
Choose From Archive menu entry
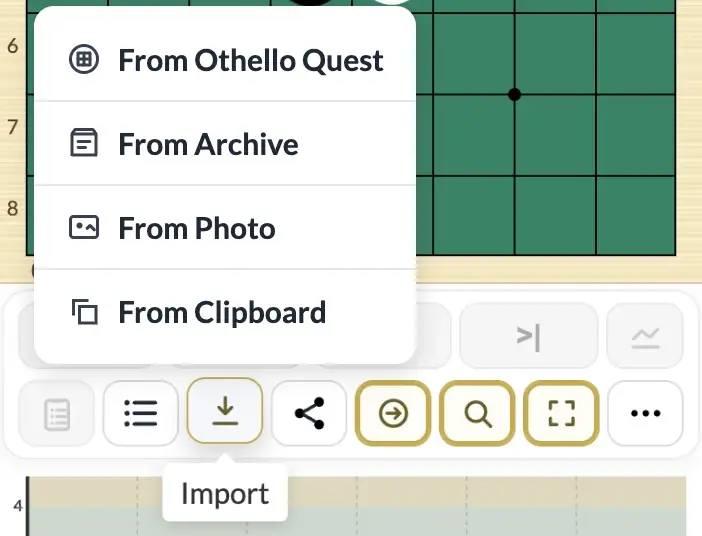225,144
